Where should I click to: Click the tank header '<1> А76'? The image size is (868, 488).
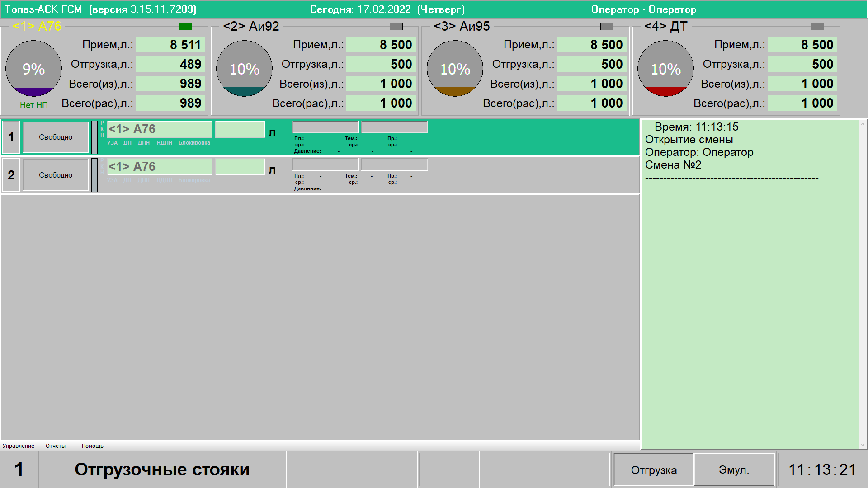(37, 26)
